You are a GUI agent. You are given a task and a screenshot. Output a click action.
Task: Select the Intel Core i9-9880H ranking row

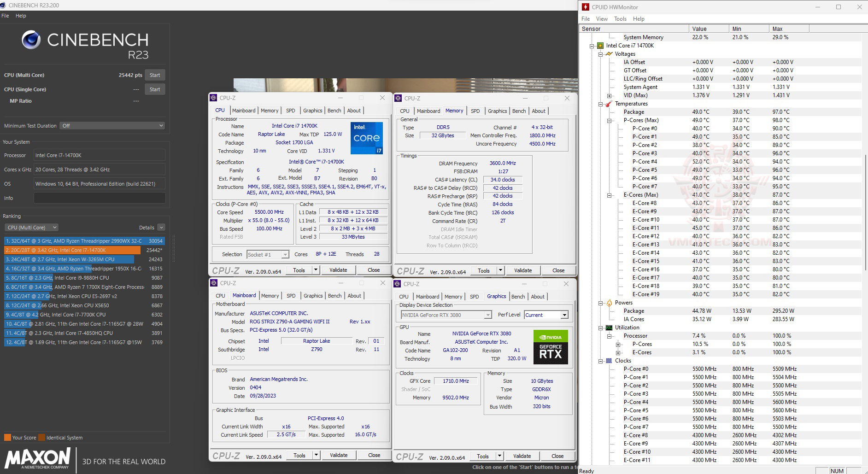point(84,278)
